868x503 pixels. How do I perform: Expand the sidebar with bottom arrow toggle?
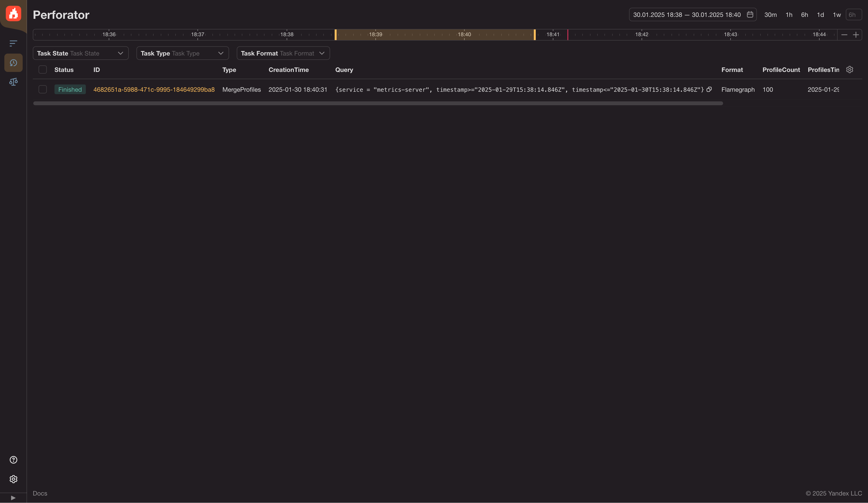point(13,497)
